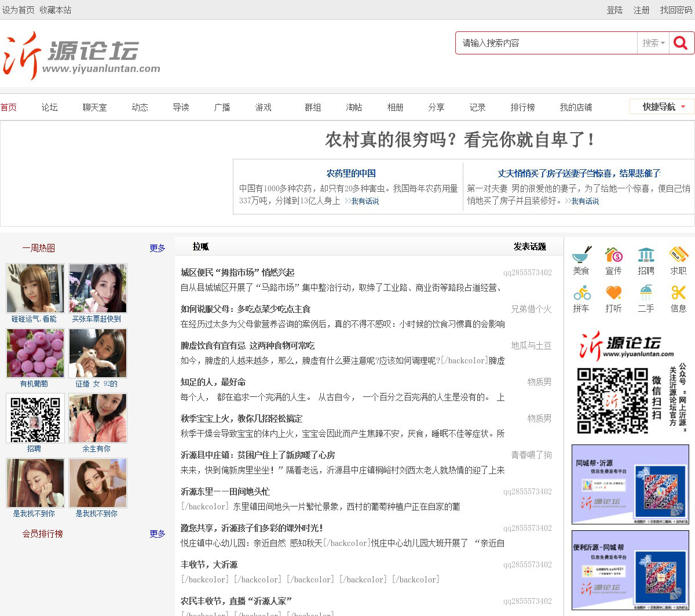Open the 求职 job seeking icon
Image resolution: width=695 pixels, height=616 pixels.
[x=678, y=256]
